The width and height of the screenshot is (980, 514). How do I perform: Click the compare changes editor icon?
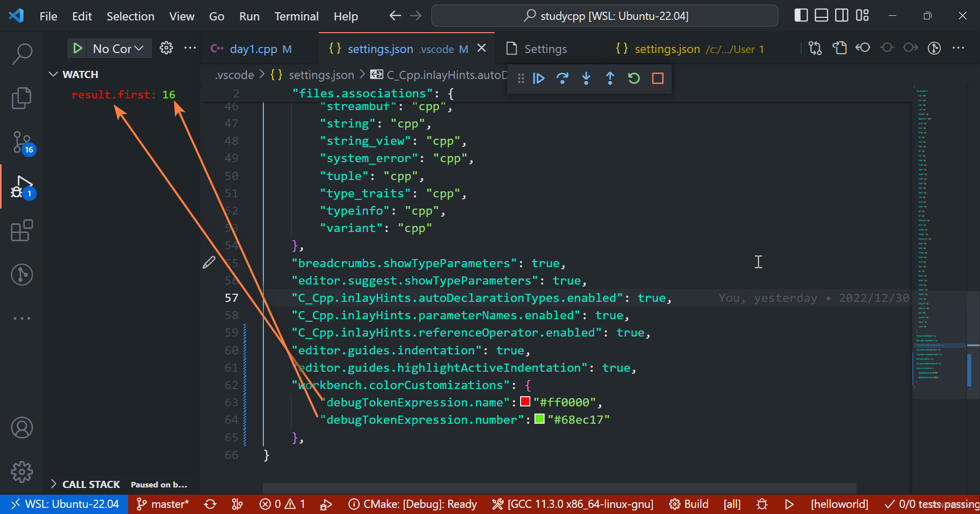click(815, 48)
